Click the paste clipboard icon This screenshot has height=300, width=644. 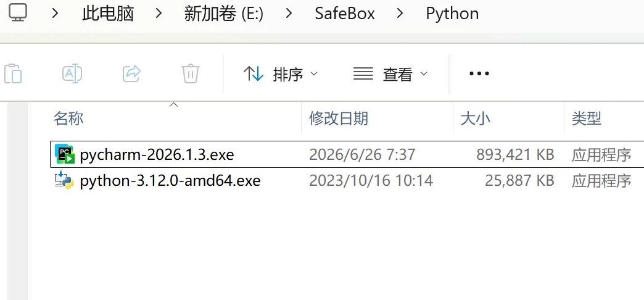(x=13, y=74)
